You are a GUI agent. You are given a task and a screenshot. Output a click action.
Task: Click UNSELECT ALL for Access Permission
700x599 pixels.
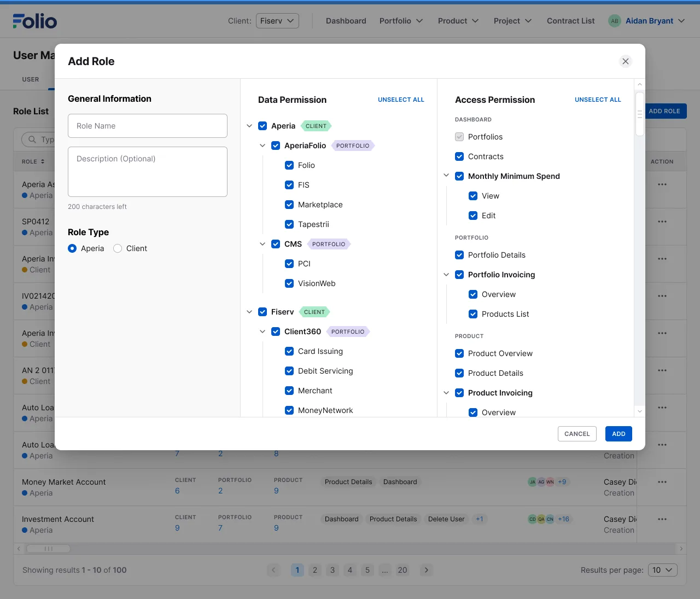(x=598, y=100)
